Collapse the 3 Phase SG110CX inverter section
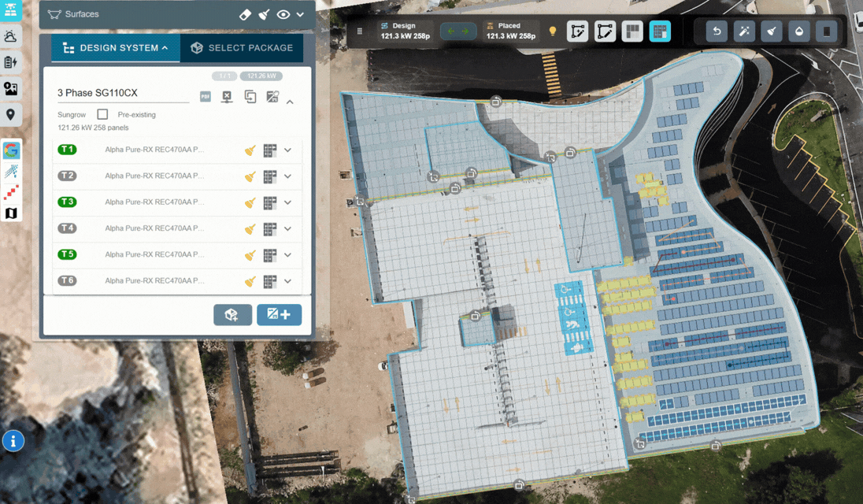863x504 pixels. click(290, 102)
